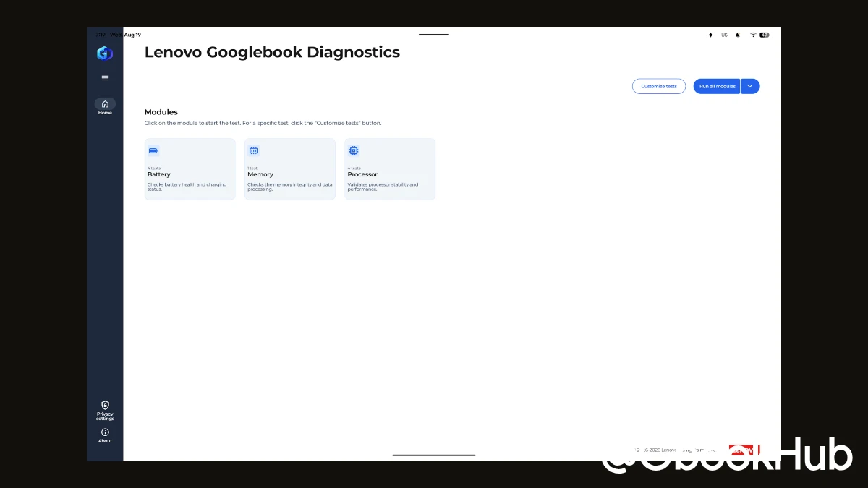Open the hamburger menu in the sidebar
The width and height of the screenshot is (868, 488).
[x=105, y=78]
